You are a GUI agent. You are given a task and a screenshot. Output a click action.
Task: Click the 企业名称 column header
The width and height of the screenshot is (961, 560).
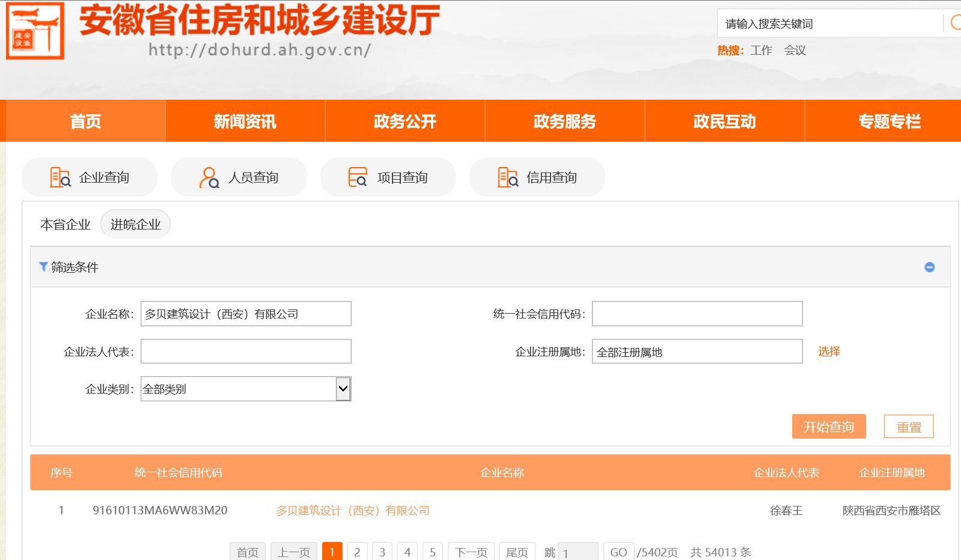tap(502, 473)
